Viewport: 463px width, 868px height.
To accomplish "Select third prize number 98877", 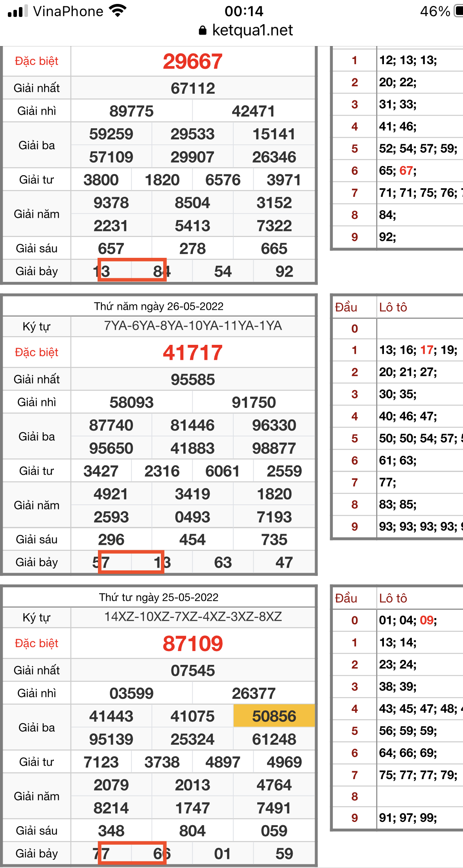I will [274, 448].
